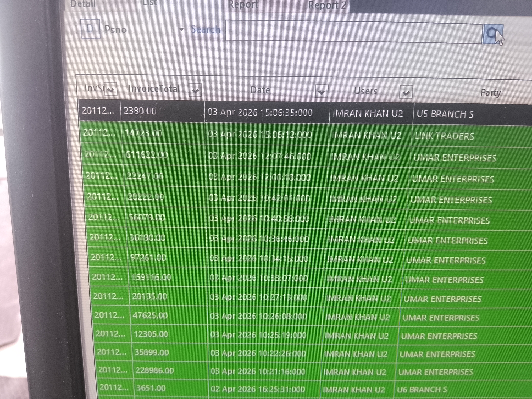The height and width of the screenshot is (399, 532).
Task: Open the Date column filter dropdown
Action: (321, 91)
